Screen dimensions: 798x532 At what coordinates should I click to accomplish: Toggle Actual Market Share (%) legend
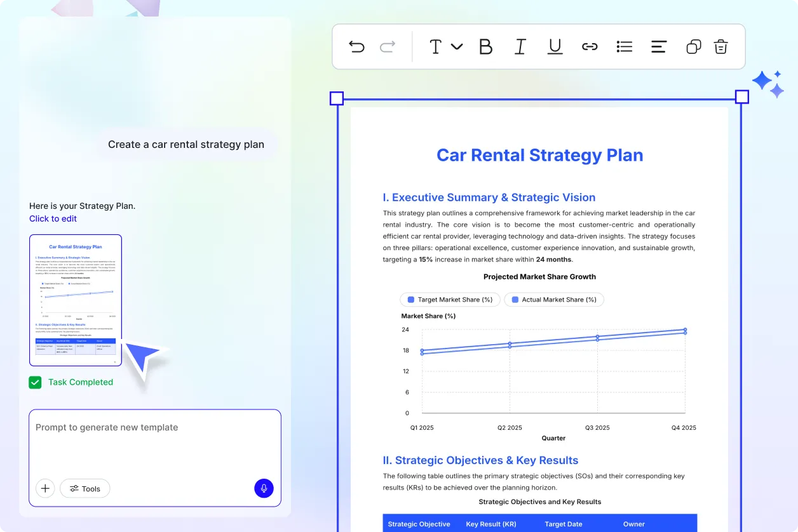(x=554, y=300)
